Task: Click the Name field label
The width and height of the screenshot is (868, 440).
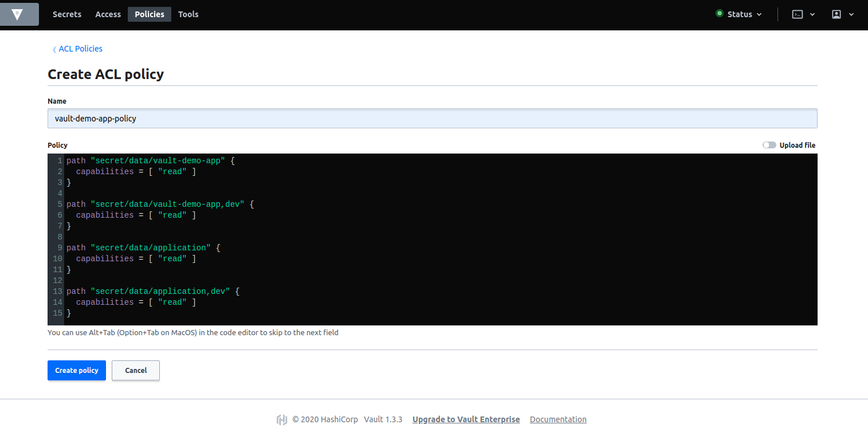Action: click(x=57, y=101)
